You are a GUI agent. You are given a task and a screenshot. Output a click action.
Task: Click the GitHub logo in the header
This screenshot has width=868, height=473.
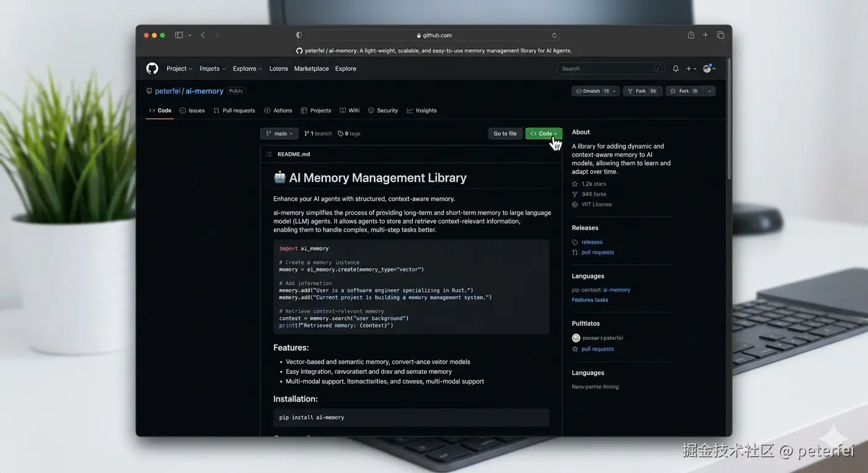tap(152, 68)
